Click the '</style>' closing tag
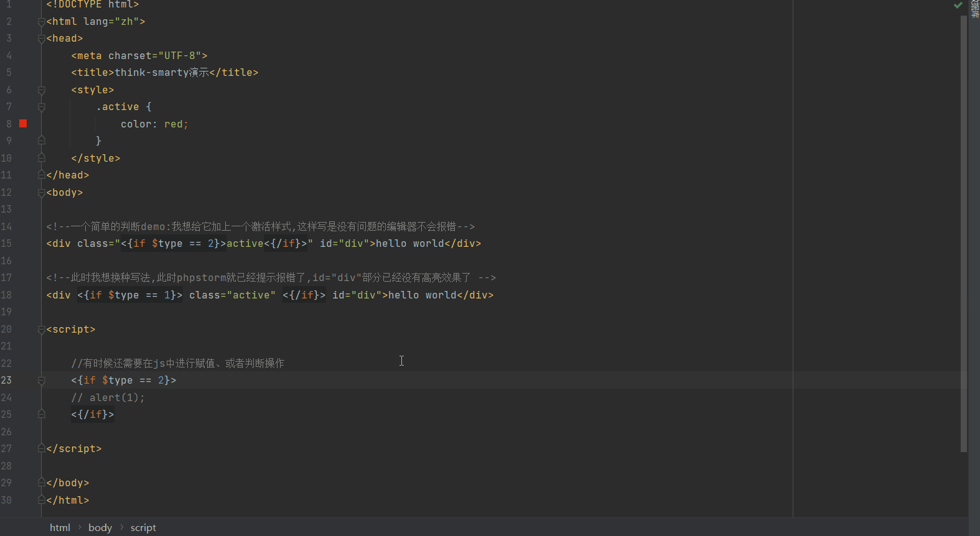The width and height of the screenshot is (980, 536). click(96, 158)
